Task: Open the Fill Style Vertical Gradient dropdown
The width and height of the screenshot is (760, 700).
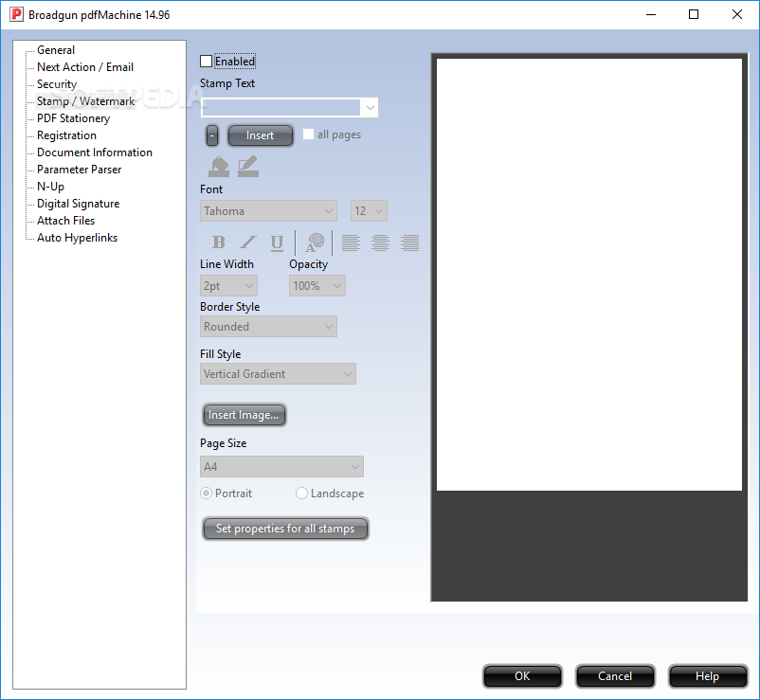Action: 279,374
